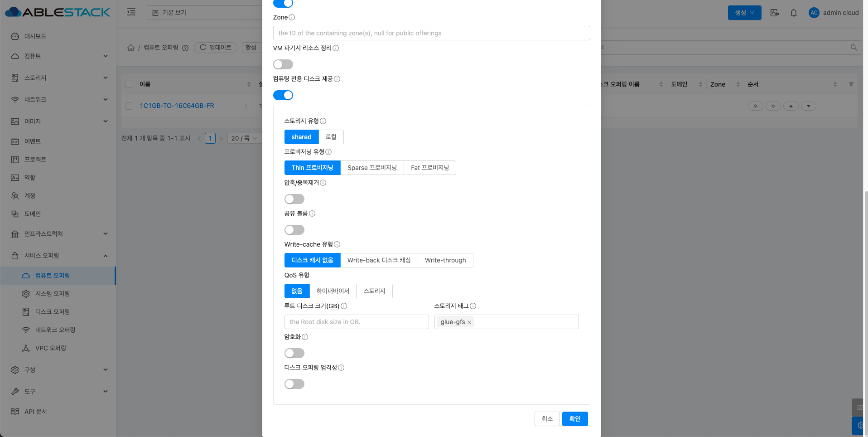
Task: Toggle VM 파기시 리소스 정리 switch
Action: click(x=283, y=64)
